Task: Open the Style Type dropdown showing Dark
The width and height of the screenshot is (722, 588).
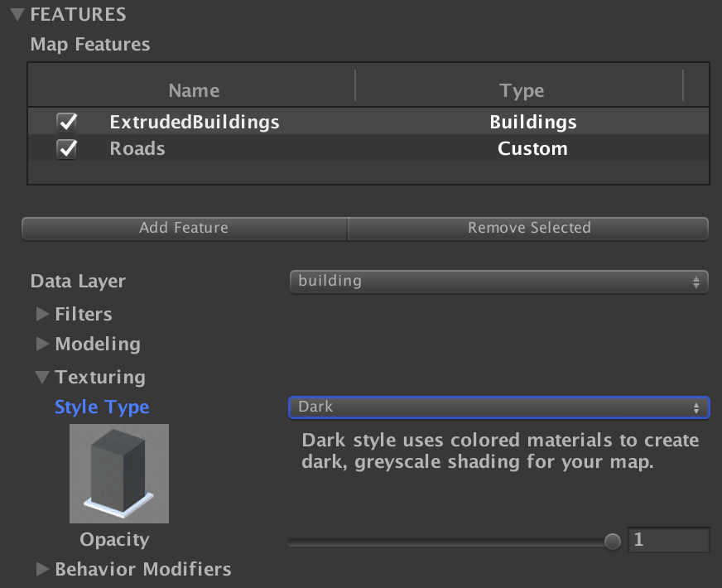Action: [497, 407]
